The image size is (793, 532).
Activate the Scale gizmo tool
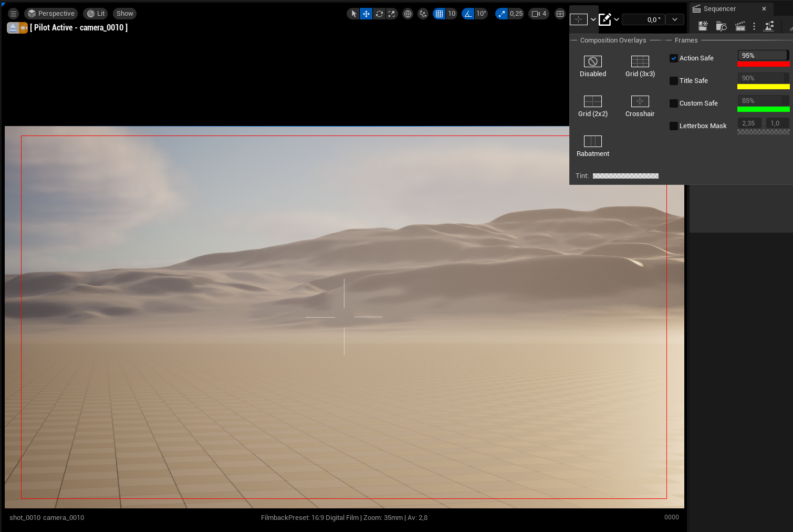392,14
